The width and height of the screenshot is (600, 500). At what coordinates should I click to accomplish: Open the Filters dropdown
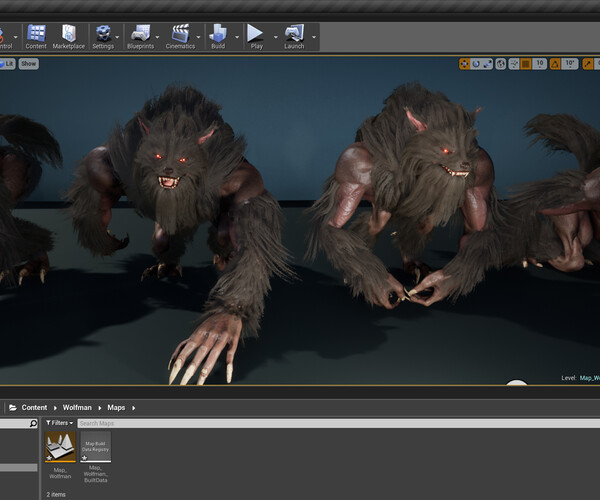coord(59,423)
